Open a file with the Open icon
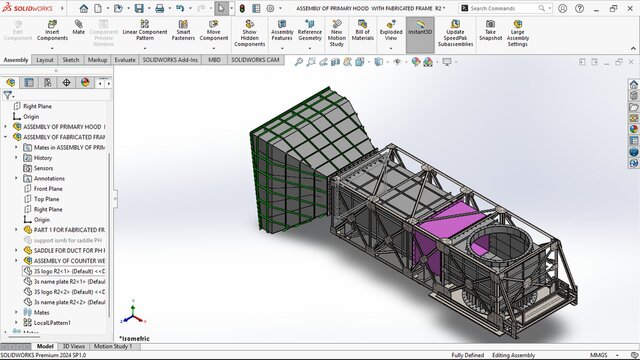The width and height of the screenshot is (640, 360). [118, 8]
